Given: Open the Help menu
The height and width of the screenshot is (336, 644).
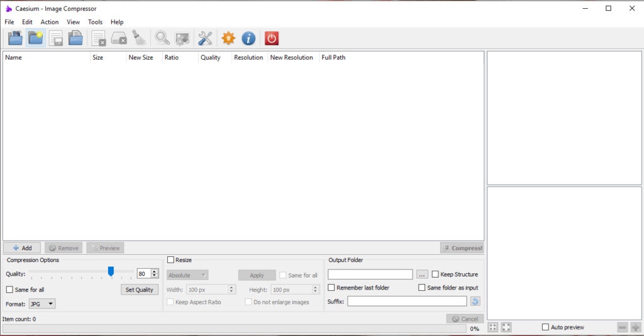Looking at the screenshot, I should pyautogui.click(x=117, y=22).
